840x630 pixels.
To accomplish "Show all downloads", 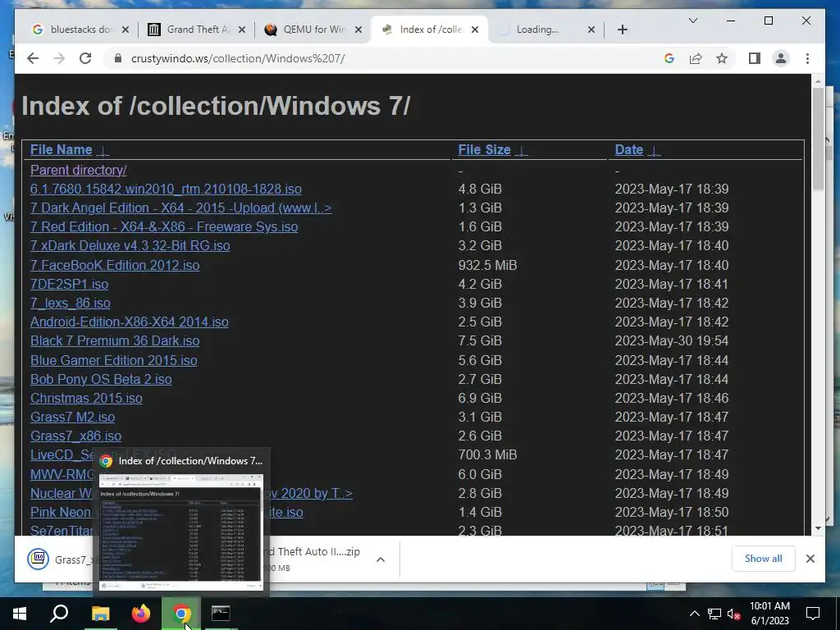I will point(763,559).
